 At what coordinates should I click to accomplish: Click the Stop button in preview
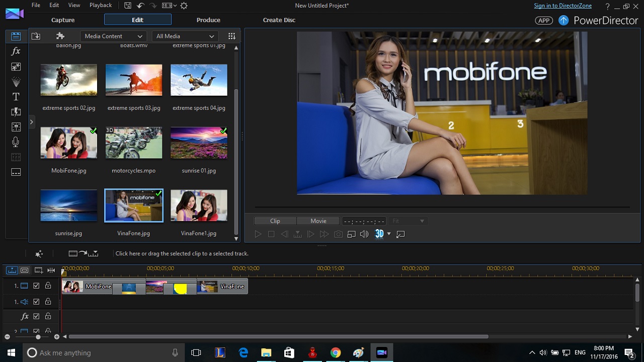271,234
